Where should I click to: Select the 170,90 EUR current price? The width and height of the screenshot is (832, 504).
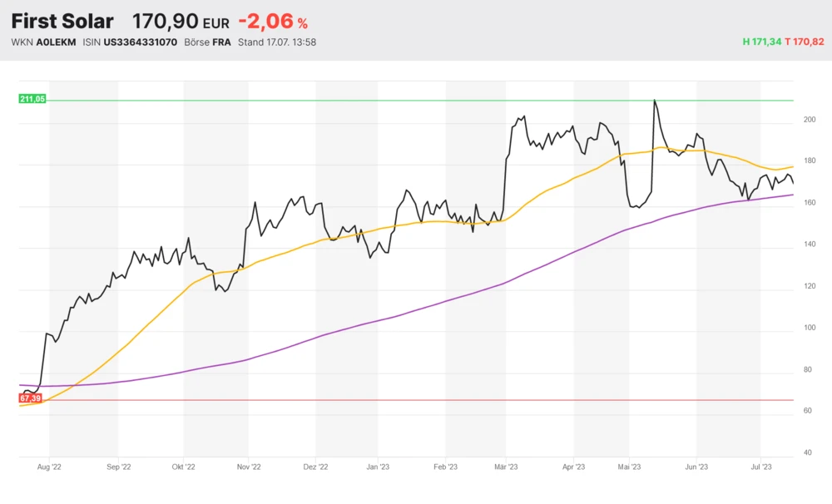coord(181,22)
